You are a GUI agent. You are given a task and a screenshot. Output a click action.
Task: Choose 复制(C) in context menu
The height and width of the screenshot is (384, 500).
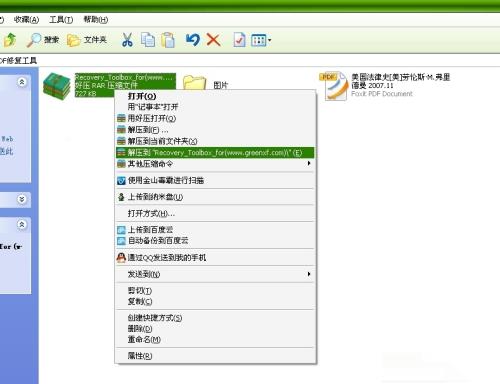coord(215,301)
